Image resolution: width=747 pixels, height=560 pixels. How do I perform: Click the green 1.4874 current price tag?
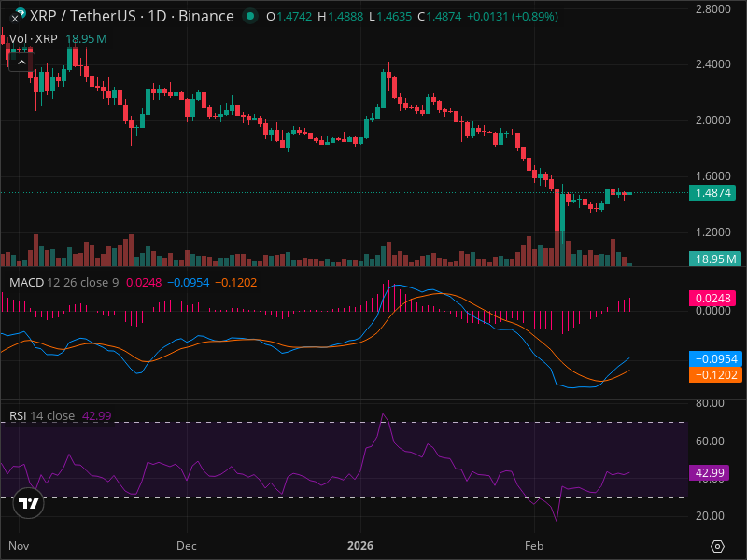click(712, 193)
